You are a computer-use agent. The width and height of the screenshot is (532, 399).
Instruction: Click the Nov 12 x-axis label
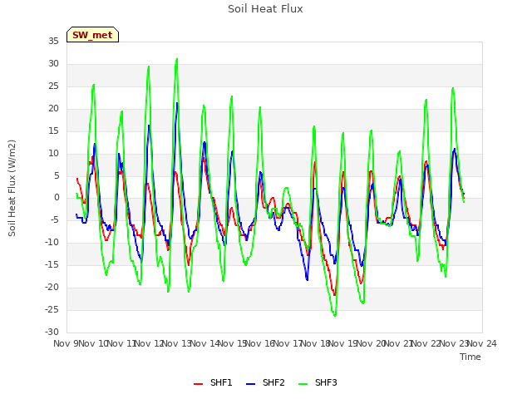(x=149, y=343)
